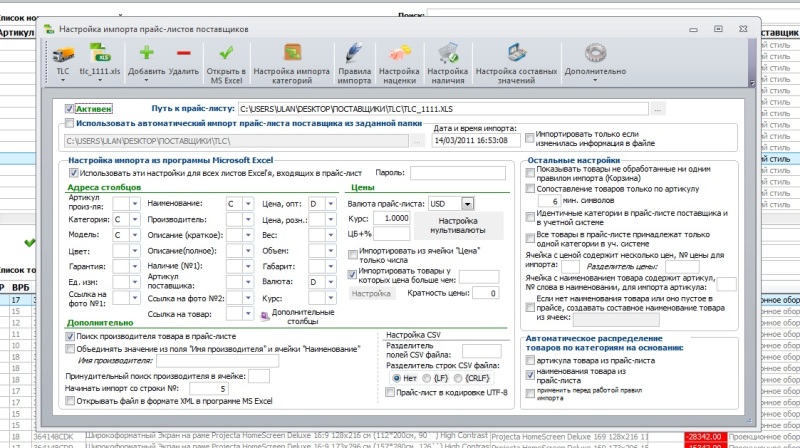Click the Кратность цены field

(485, 293)
